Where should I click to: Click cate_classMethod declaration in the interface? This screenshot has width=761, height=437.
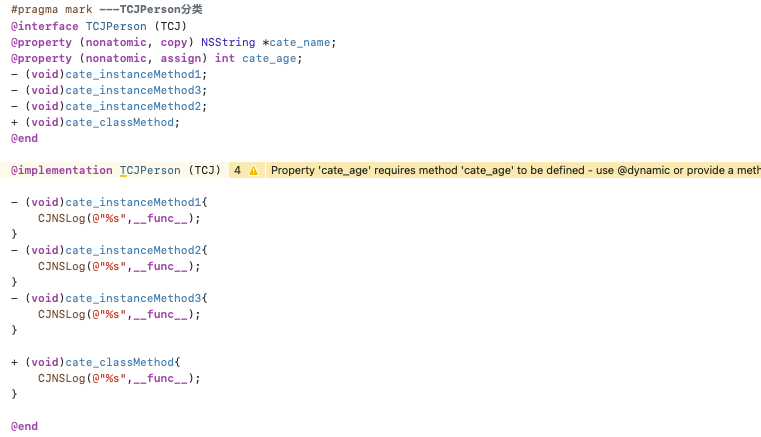(120, 122)
